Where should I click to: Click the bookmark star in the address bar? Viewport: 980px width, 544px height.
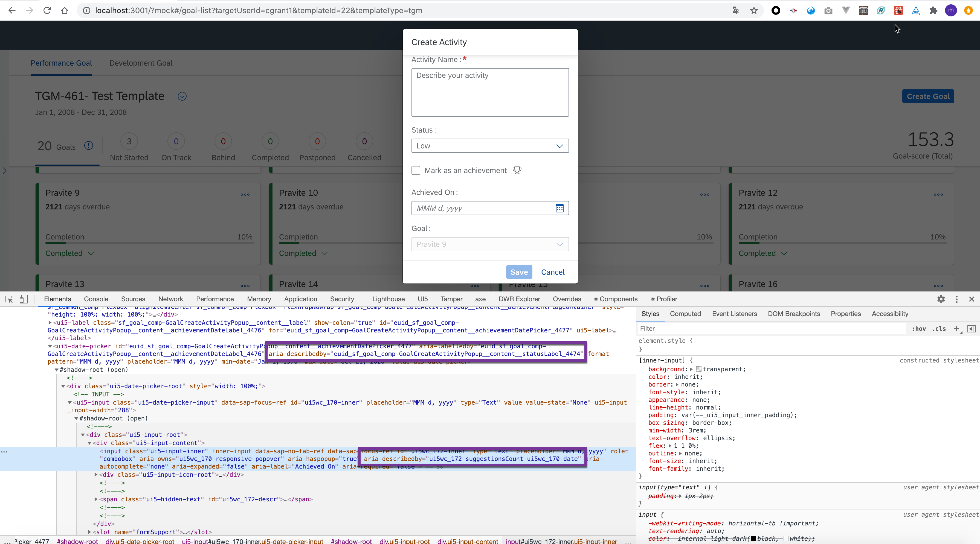754,10
